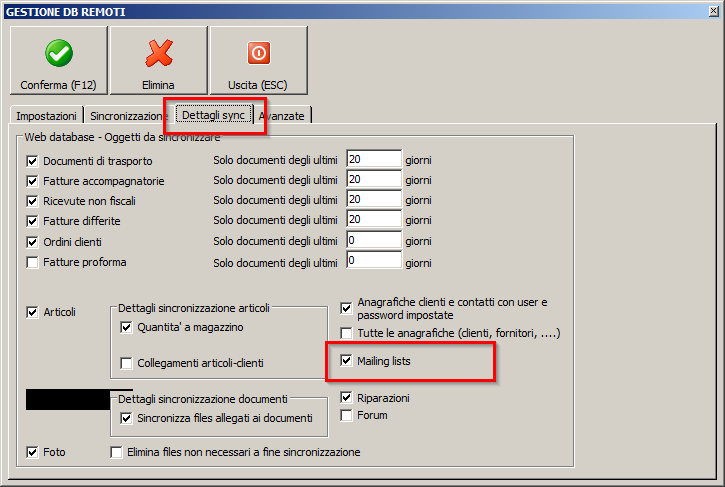Click days field for Fatture differite
The width and height of the screenshot is (725, 487).
374,219
